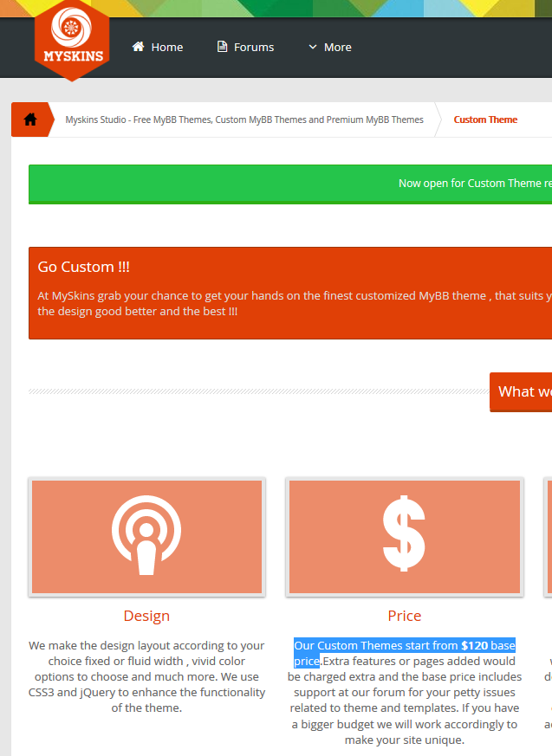The width and height of the screenshot is (552, 756).
Task: Expand the More dropdown chevron
Action: coord(313,47)
